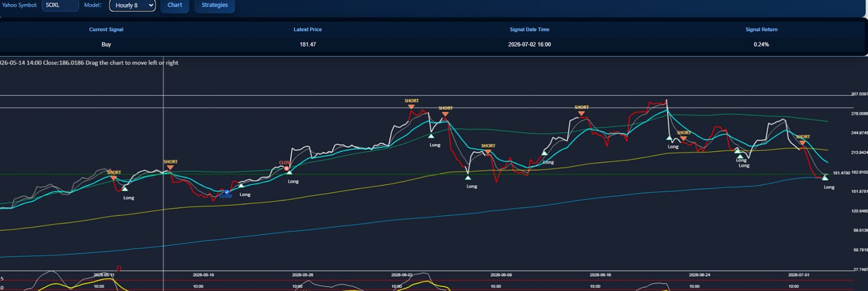Click the highest SHORT marker above 2026-06-02
868x291 pixels.
point(411,103)
